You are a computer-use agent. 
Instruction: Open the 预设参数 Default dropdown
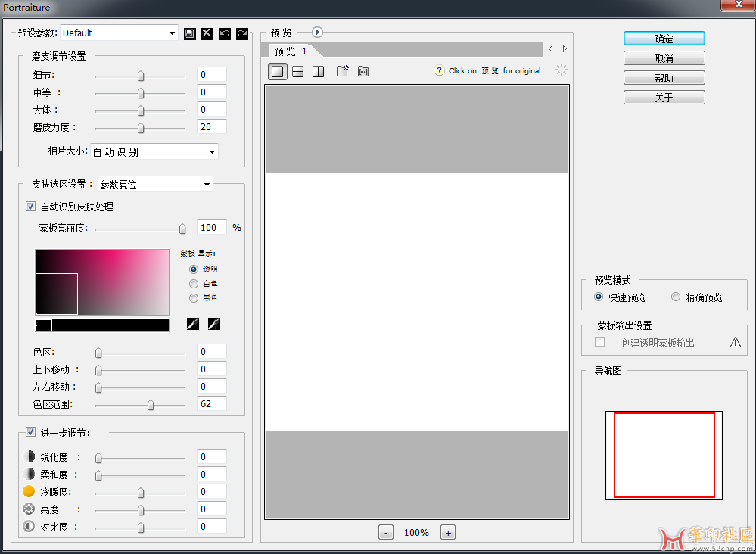[x=170, y=33]
